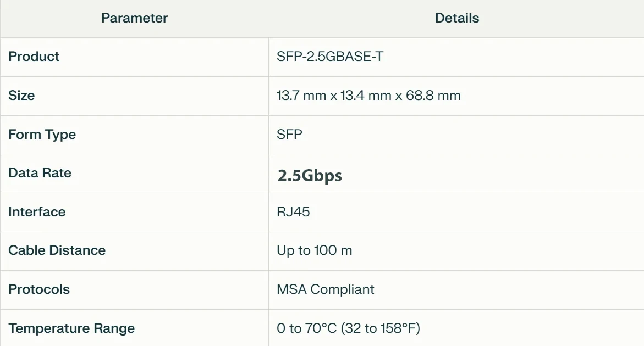Click the Parameter column header
This screenshot has height=346, width=644.
tap(134, 18)
